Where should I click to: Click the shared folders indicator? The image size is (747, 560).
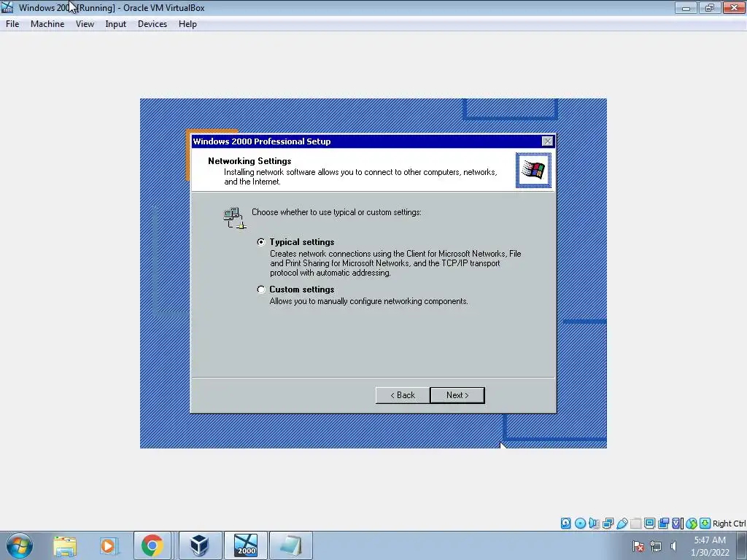635,524
